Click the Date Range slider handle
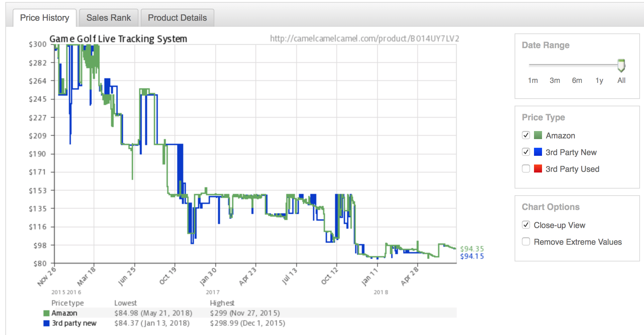This screenshot has width=644, height=335. tap(621, 65)
